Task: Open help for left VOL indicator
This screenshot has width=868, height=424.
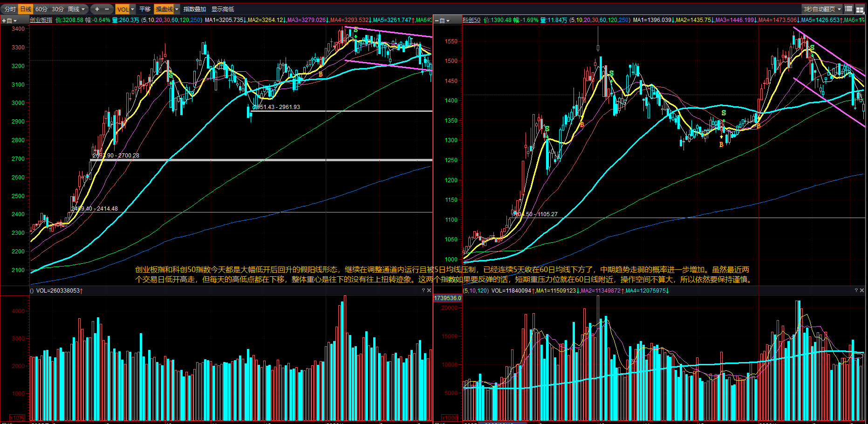Action: point(423,291)
